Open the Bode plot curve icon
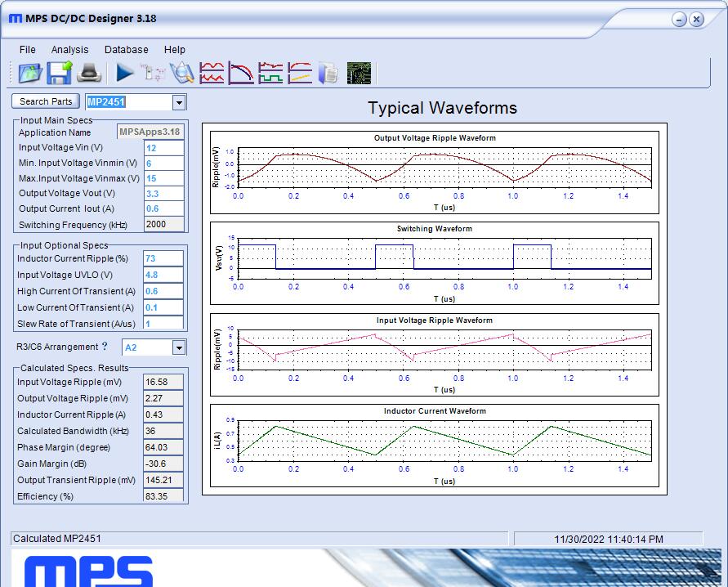This screenshot has height=587, width=728. point(242,72)
